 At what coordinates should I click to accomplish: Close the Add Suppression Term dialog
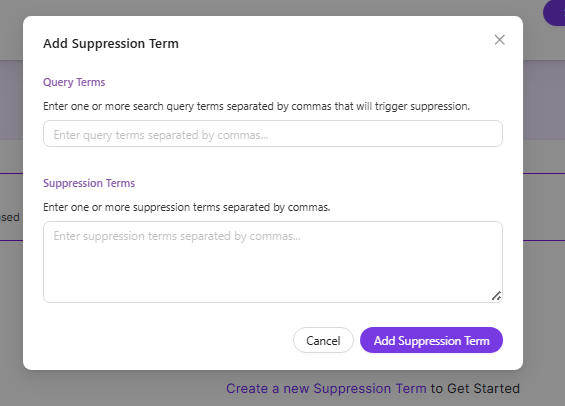point(499,40)
